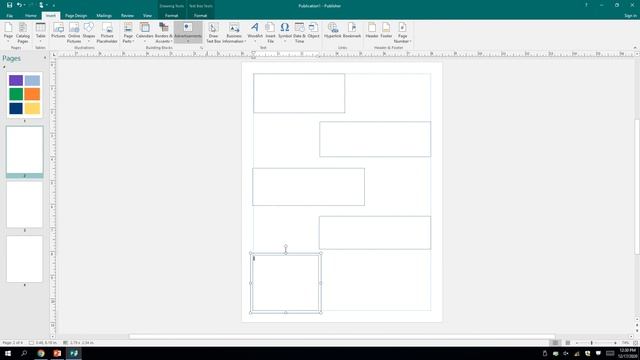Image resolution: width=640 pixels, height=360 pixels.
Task: Undo the last action
Action: [19, 5]
